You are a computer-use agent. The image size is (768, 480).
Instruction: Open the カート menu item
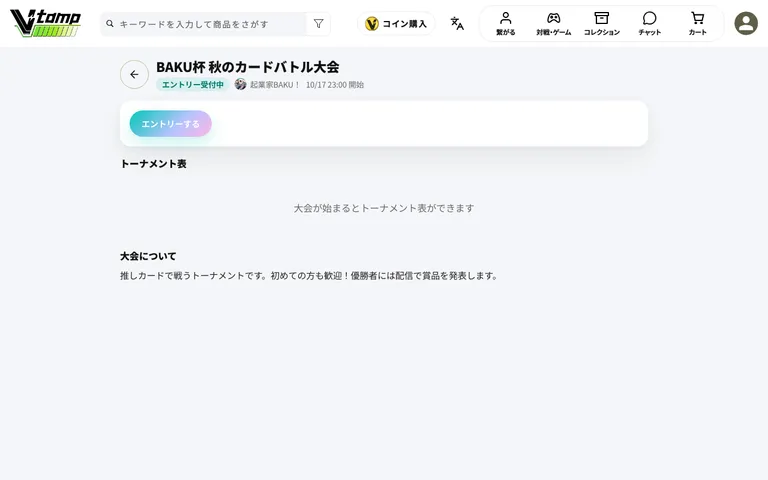click(x=697, y=24)
